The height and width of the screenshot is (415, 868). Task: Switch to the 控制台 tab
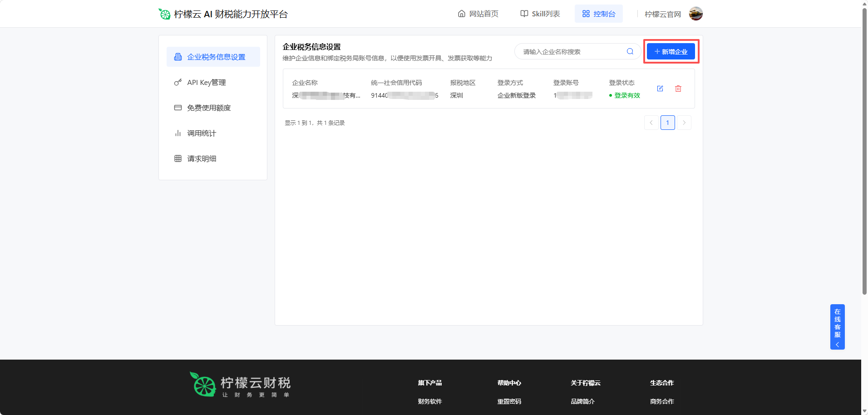click(599, 14)
